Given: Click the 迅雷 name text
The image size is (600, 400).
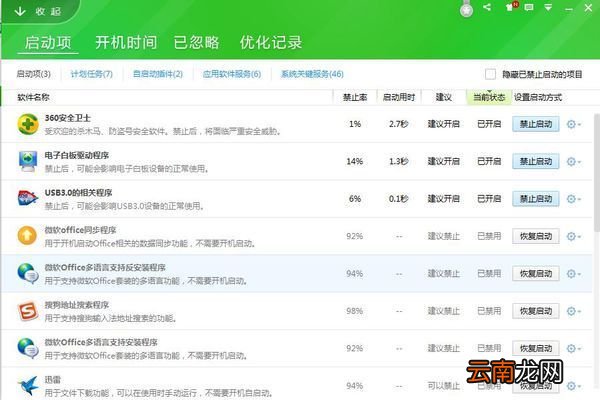Looking at the screenshot, I should 53,380.
